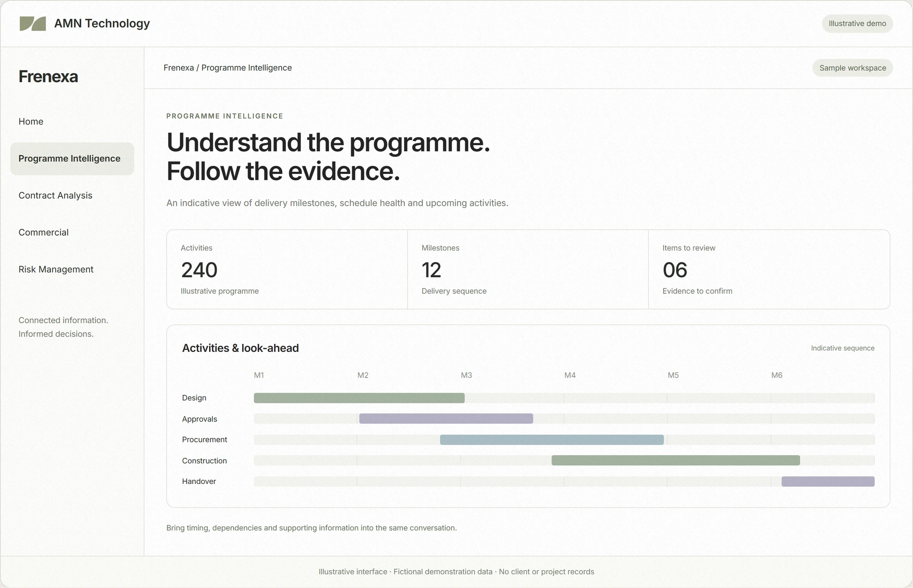Select the Items to review 06 card

click(769, 269)
